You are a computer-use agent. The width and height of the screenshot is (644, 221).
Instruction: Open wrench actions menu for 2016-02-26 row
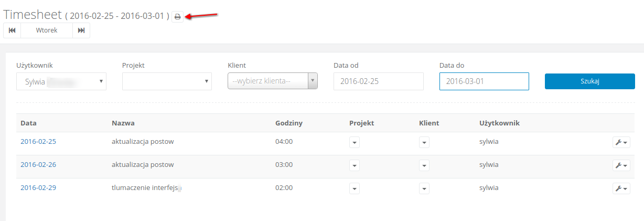point(621,165)
